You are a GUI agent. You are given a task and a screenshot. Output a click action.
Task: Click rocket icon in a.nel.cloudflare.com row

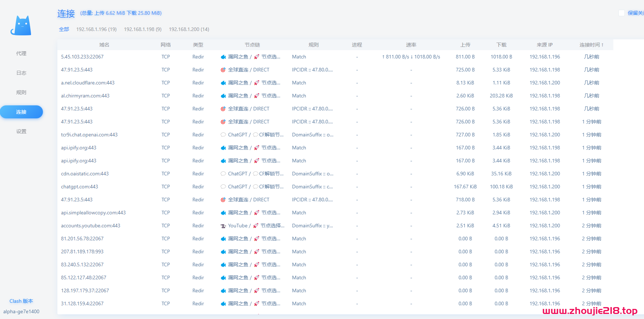(257, 83)
